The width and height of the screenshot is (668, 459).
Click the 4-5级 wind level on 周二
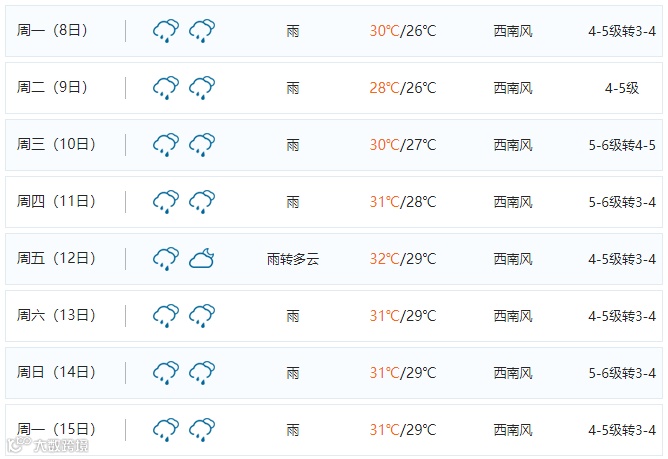tap(622, 88)
